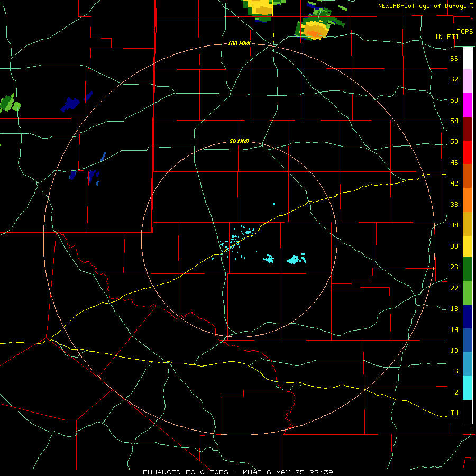The image size is (476, 476).
Task: Click the '50 NMI' range ring label
Action: click(x=239, y=141)
